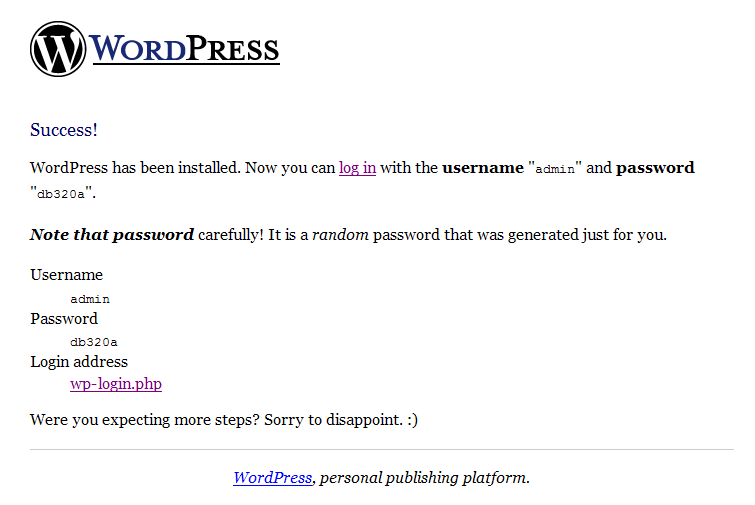
Task: Click the bold italic 'Note that password' text
Action: pos(112,235)
